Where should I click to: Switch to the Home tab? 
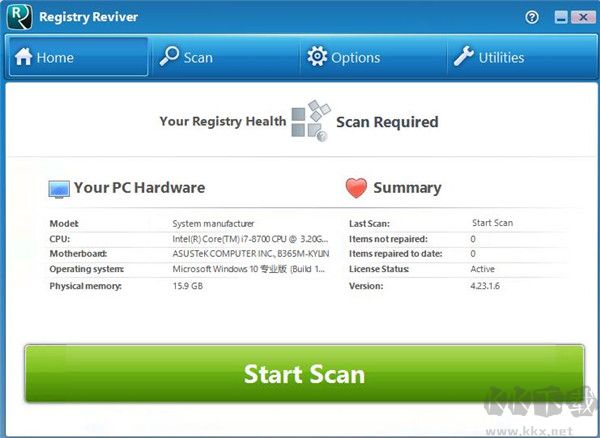(x=78, y=57)
